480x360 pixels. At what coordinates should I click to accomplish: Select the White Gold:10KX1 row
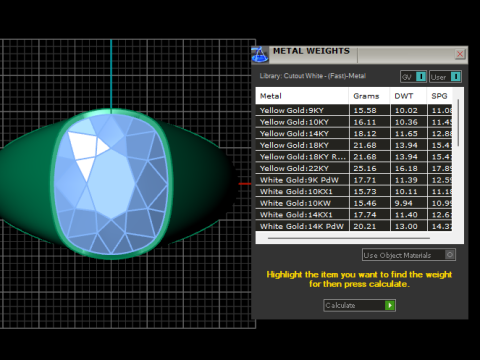(354, 192)
